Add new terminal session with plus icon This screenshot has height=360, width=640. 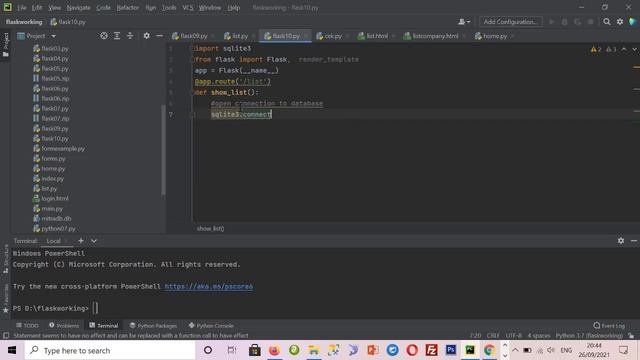coord(81,241)
